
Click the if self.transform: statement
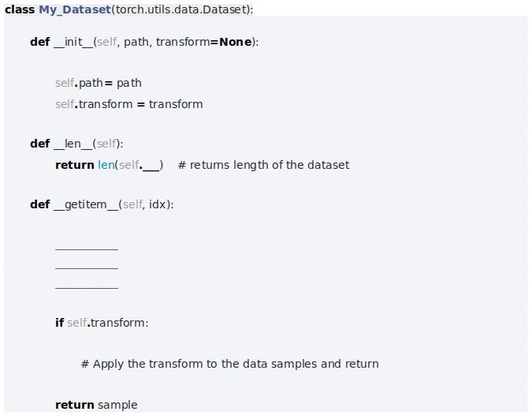click(x=102, y=323)
